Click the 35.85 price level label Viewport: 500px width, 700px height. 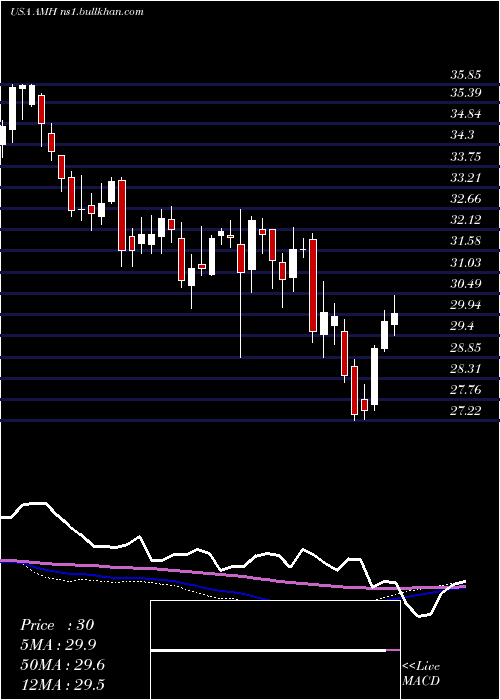(x=465, y=75)
